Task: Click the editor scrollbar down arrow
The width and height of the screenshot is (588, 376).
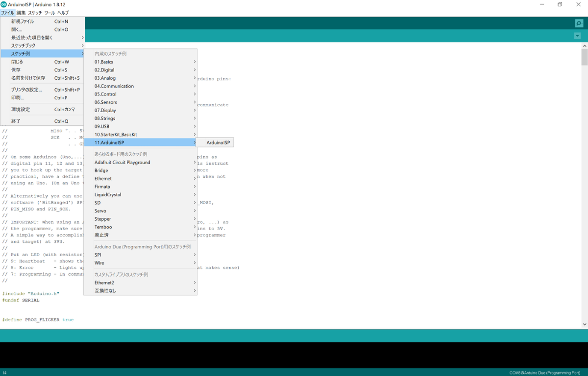Action: [584, 324]
